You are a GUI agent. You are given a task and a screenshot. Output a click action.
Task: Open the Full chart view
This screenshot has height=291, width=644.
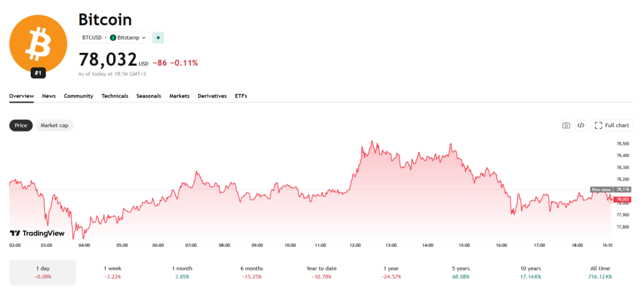612,125
